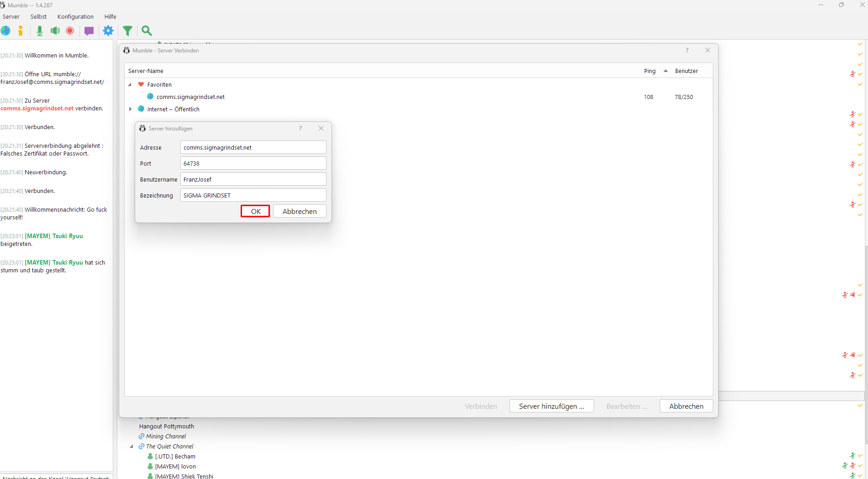
Task: Select the Mining Channel entry
Action: (x=166, y=437)
